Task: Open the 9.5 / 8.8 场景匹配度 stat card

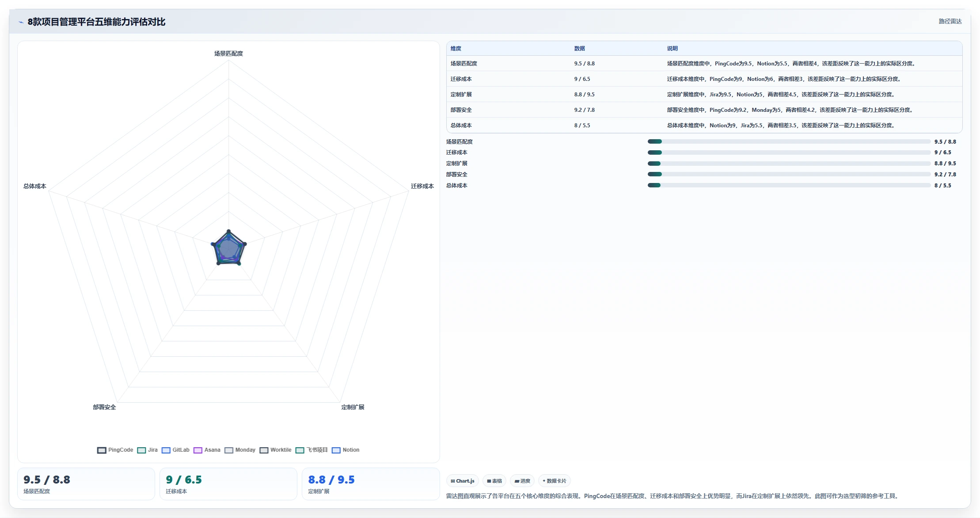Action: coord(86,484)
